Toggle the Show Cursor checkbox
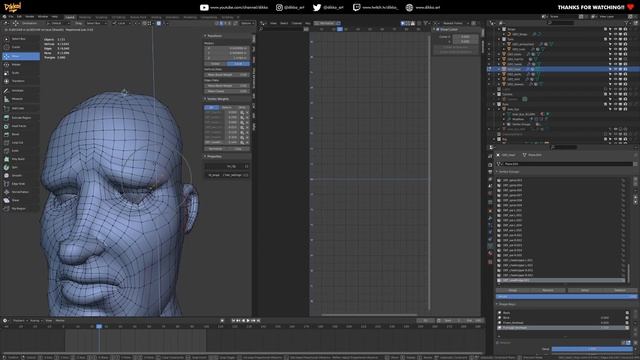The width and height of the screenshot is (640, 360). 438,29
